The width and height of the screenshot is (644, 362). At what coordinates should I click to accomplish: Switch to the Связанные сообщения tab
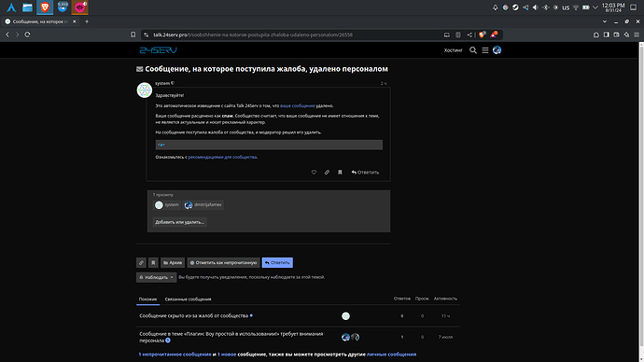(189, 299)
